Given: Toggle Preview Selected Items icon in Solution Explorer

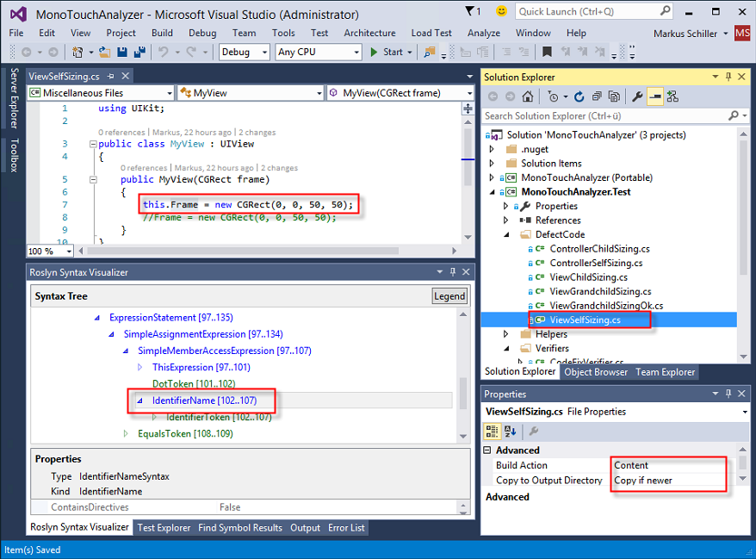Looking at the screenshot, I should 654,97.
